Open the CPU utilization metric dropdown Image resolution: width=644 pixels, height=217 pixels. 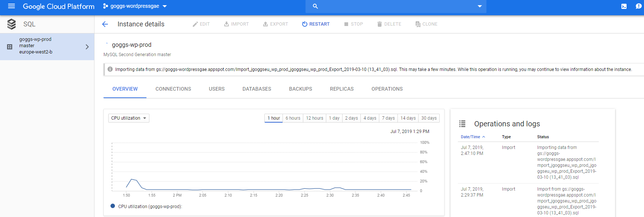point(129,118)
